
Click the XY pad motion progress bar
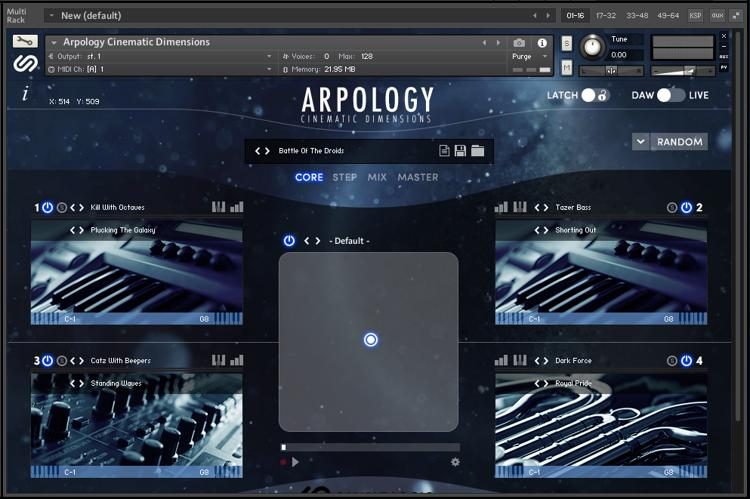tap(370, 447)
